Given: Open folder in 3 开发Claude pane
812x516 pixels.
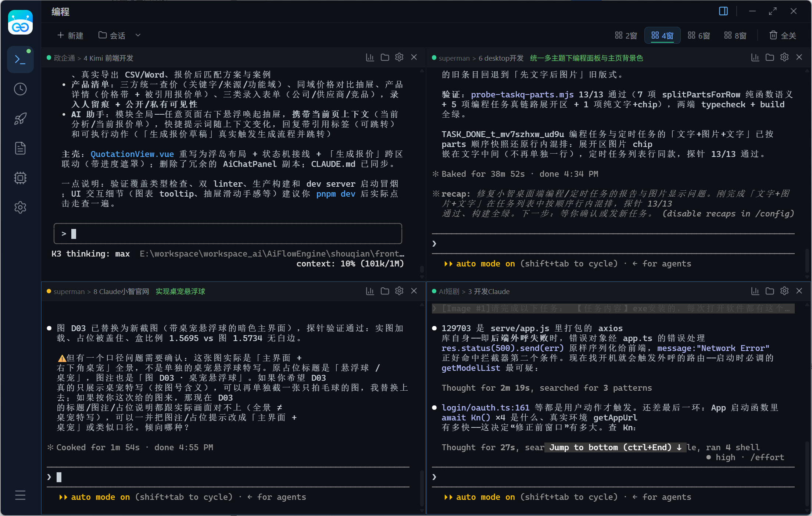Looking at the screenshot, I should [x=770, y=291].
